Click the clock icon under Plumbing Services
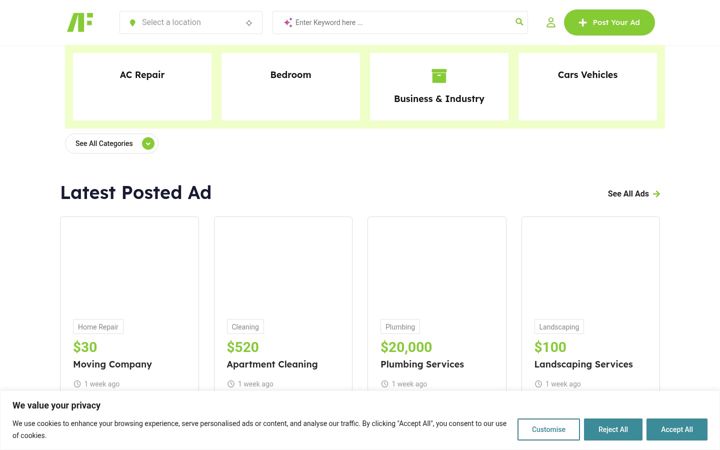This screenshot has width=720, height=450. pos(384,384)
